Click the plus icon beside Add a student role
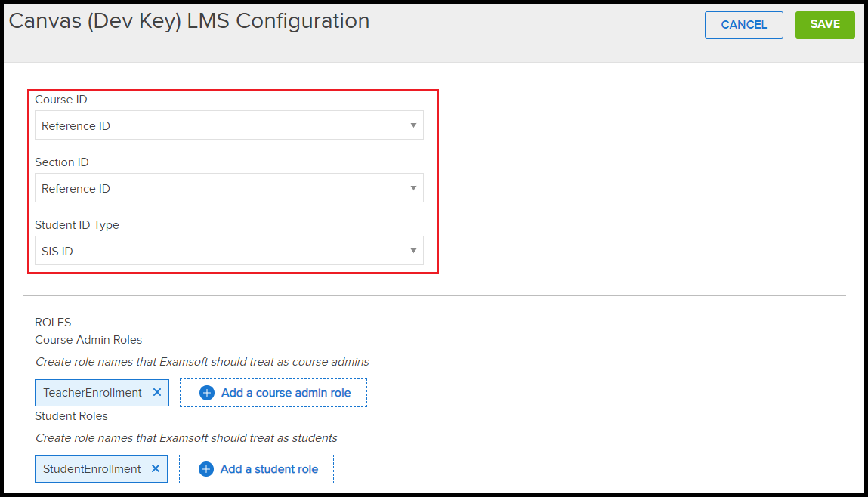This screenshot has width=868, height=497. point(205,468)
